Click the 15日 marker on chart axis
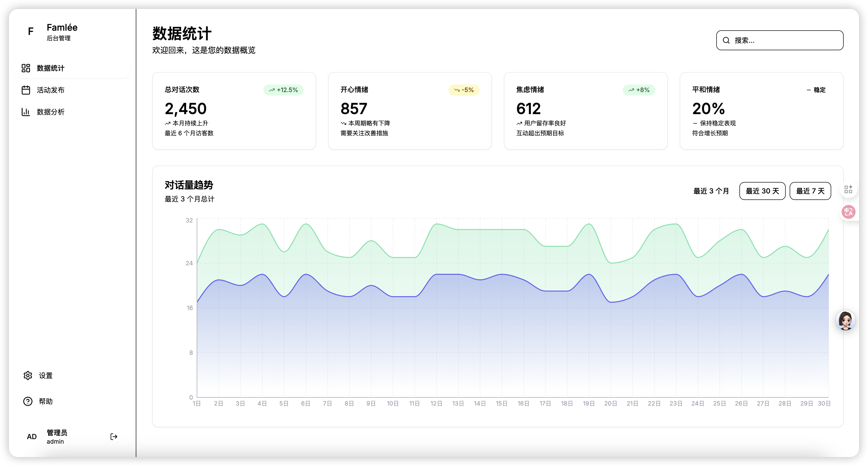This screenshot has width=868, height=466. 501,403
